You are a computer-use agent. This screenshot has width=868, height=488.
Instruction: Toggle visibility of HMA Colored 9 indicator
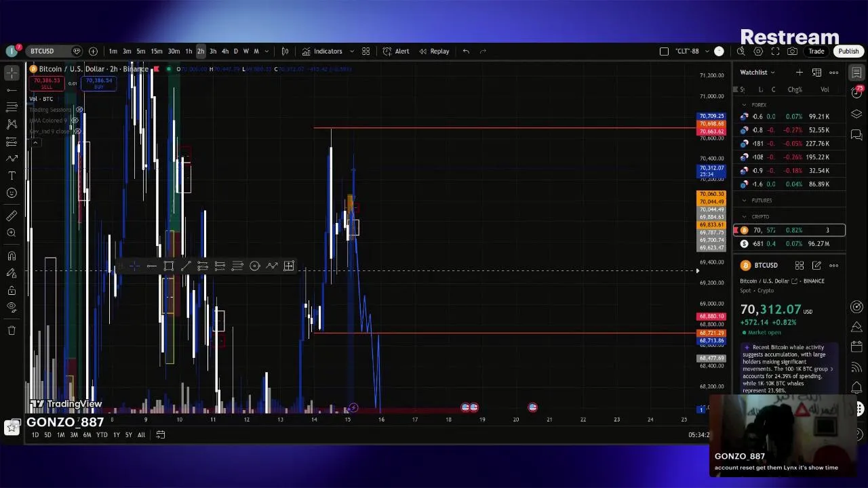75,120
